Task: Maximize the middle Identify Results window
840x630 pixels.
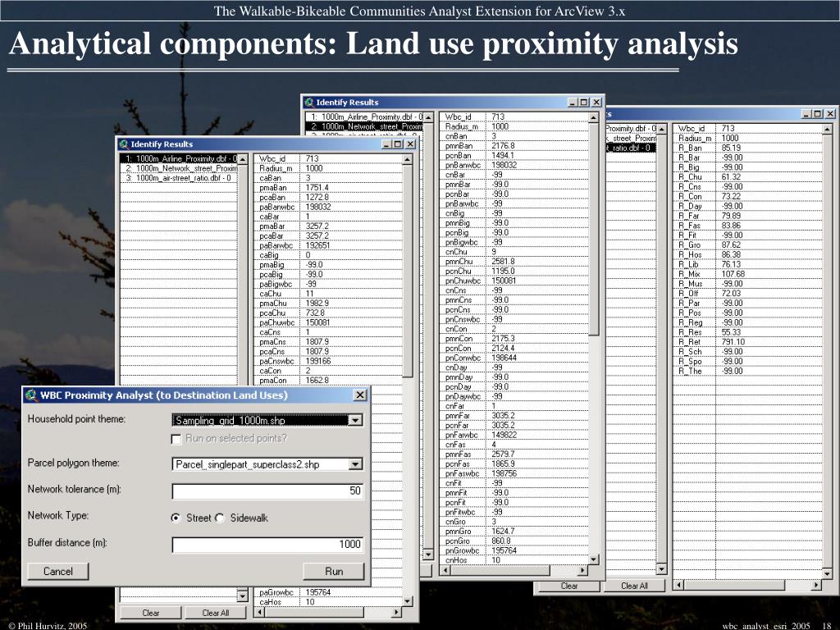Action: 584,103
